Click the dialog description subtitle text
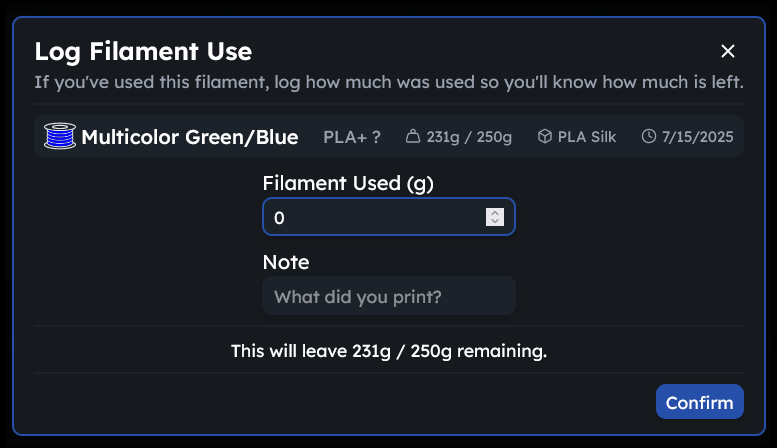This screenshot has height=448, width=777. pyautogui.click(x=389, y=82)
